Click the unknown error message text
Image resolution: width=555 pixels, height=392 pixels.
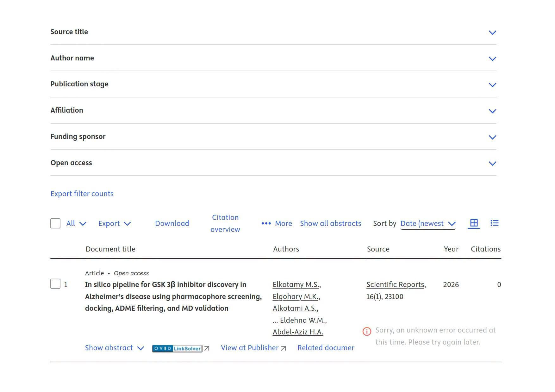(x=435, y=336)
